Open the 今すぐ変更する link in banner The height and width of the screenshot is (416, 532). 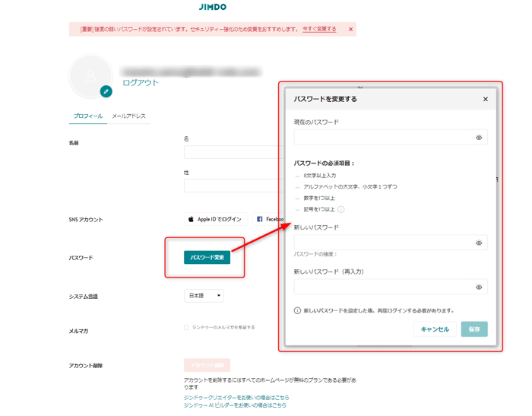click(x=319, y=29)
